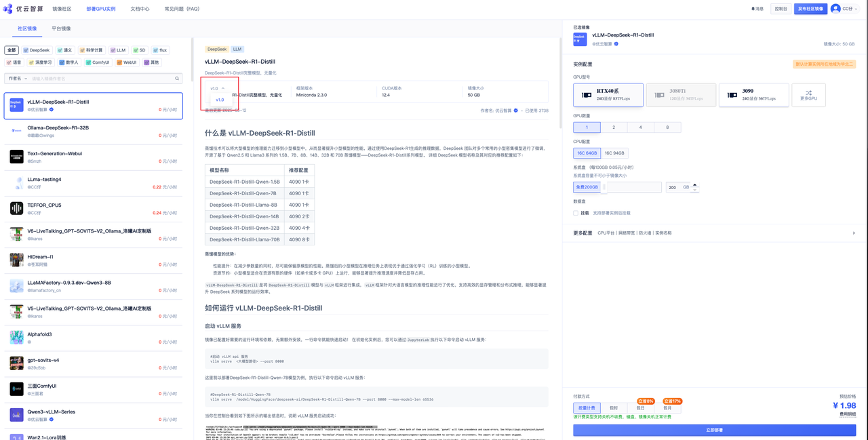Open 控制台 button
This screenshot has width=868, height=440.
[781, 9]
